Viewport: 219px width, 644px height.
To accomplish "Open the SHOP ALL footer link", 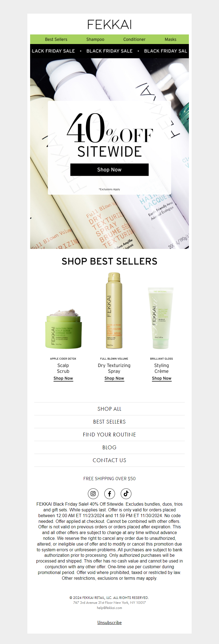I will coord(109,409).
